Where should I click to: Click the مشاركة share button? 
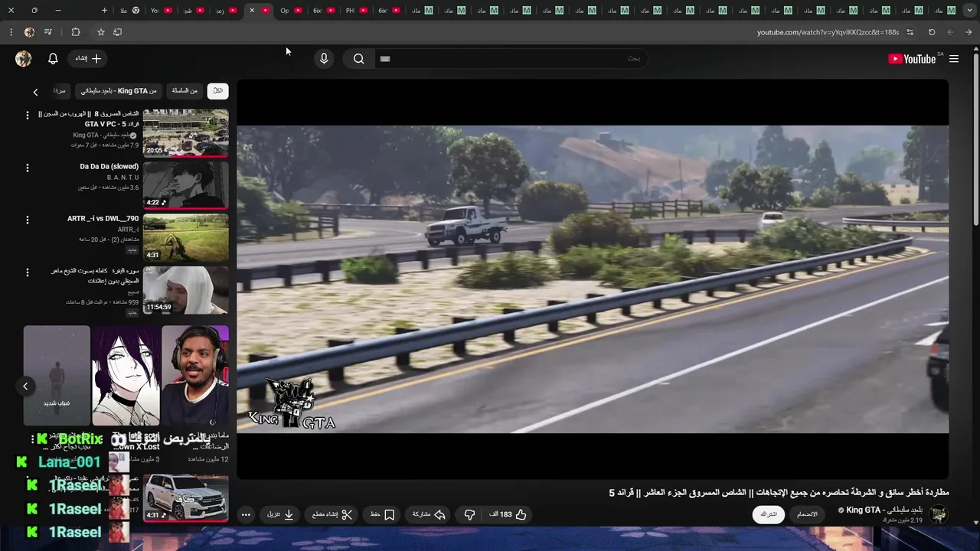tap(429, 514)
